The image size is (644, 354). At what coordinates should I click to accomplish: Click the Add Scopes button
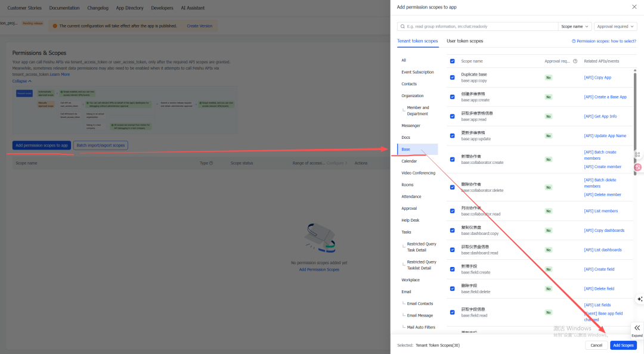pos(623,345)
